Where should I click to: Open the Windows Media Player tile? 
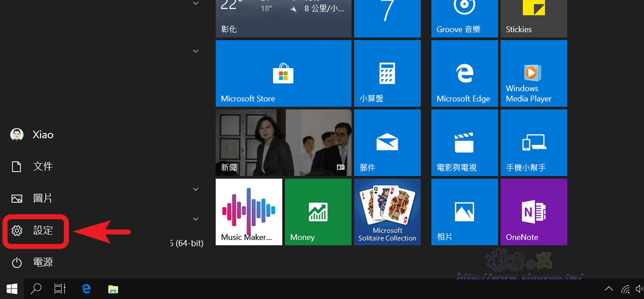coord(534,73)
